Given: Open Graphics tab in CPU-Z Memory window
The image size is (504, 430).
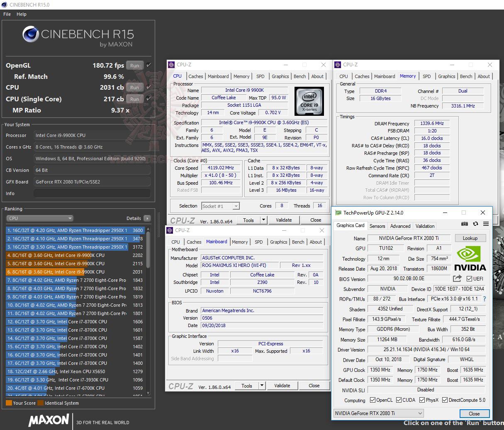Looking at the screenshot, I should (x=446, y=76).
